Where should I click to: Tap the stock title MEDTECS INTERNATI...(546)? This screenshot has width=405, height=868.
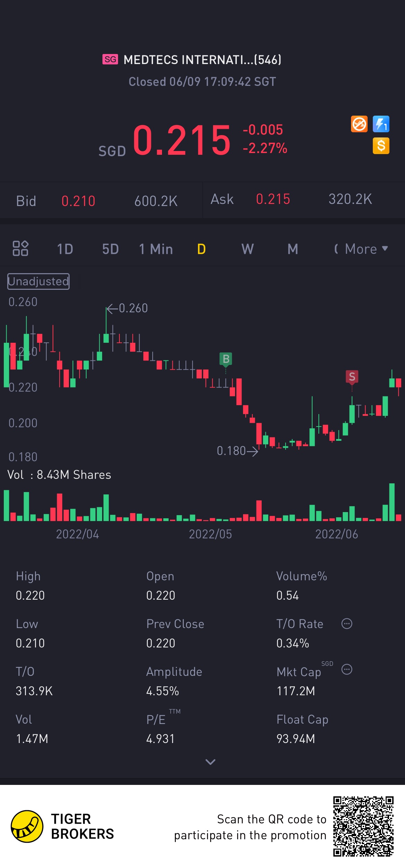coord(202,60)
